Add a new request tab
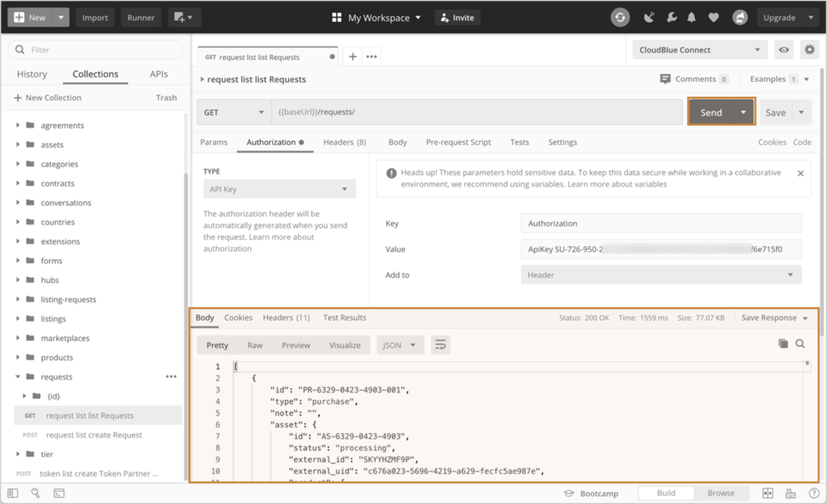This screenshot has height=504, width=827. point(353,57)
